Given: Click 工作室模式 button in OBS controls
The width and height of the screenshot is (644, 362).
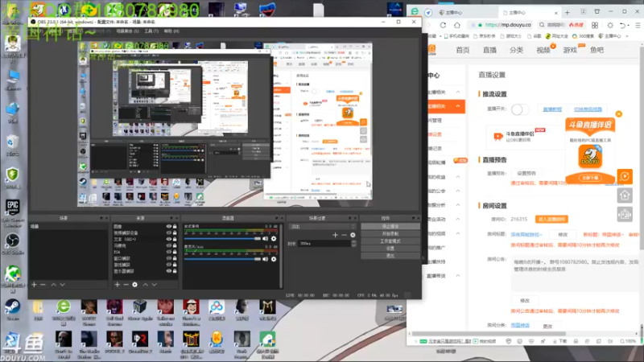Looking at the screenshot, I should 390,241.
